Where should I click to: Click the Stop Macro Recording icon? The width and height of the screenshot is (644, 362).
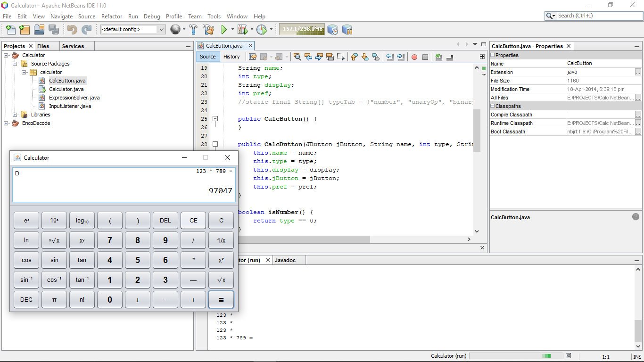click(425, 57)
